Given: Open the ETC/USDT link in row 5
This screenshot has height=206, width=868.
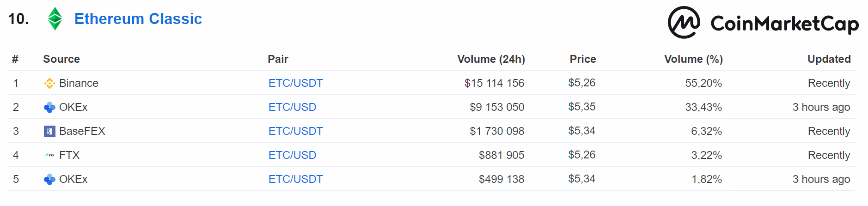Looking at the screenshot, I should pyautogui.click(x=296, y=179).
